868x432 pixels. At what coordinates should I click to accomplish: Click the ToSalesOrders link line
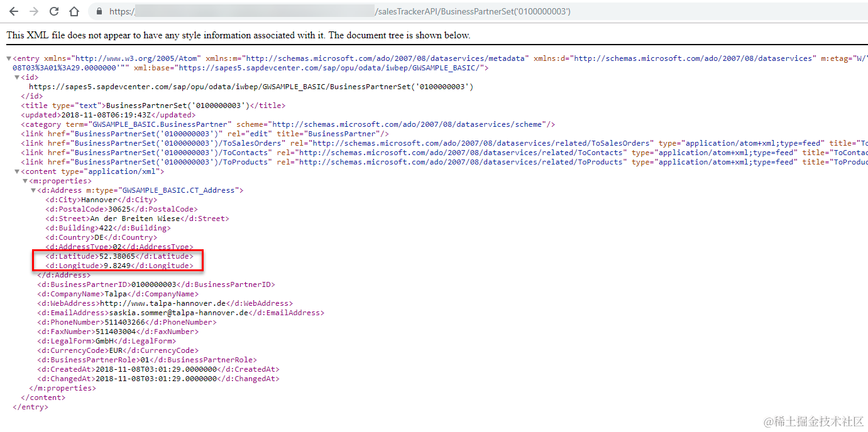(x=444, y=143)
